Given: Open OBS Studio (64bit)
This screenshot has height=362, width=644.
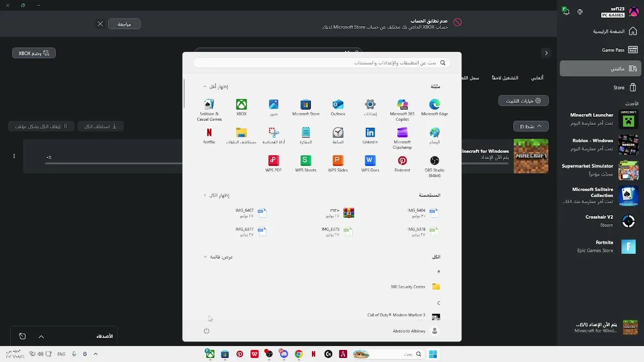Looking at the screenshot, I should tap(434, 166).
